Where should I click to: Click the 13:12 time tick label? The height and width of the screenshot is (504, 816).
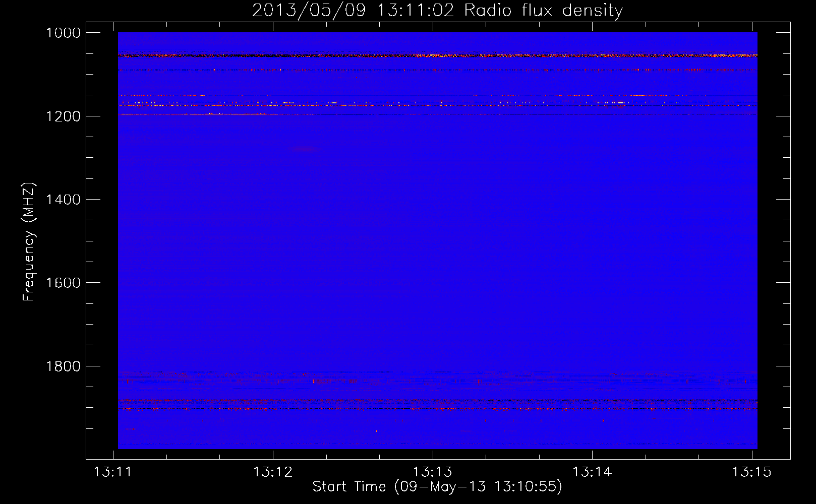coord(273,472)
